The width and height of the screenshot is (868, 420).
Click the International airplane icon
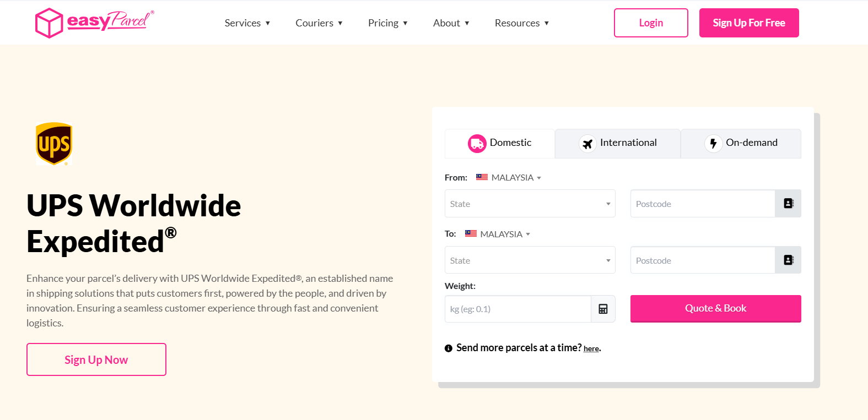coord(587,144)
